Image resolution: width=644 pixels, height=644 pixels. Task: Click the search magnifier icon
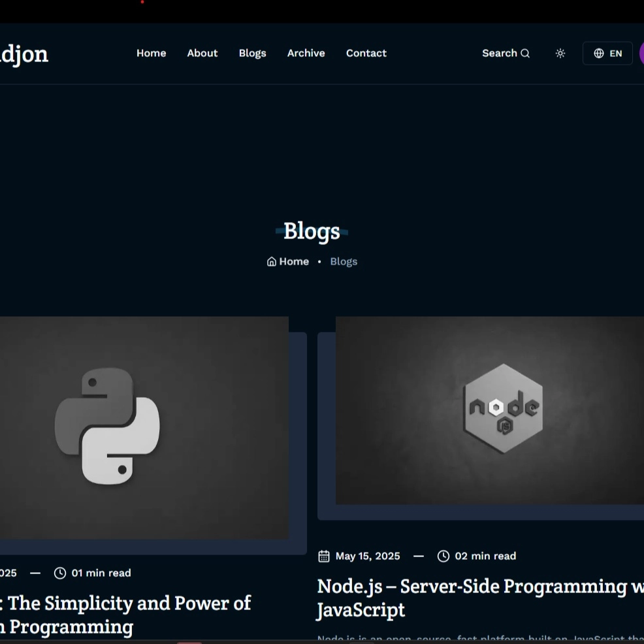525,54
